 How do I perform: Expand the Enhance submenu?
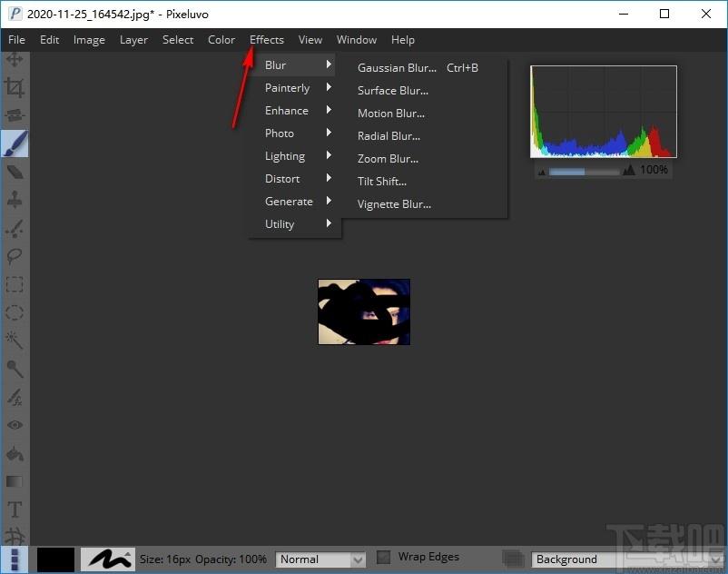(x=294, y=111)
